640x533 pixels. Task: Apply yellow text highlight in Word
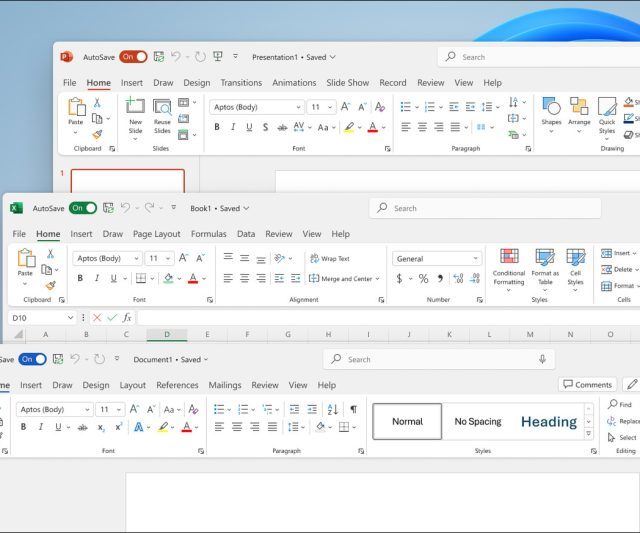tap(163, 427)
